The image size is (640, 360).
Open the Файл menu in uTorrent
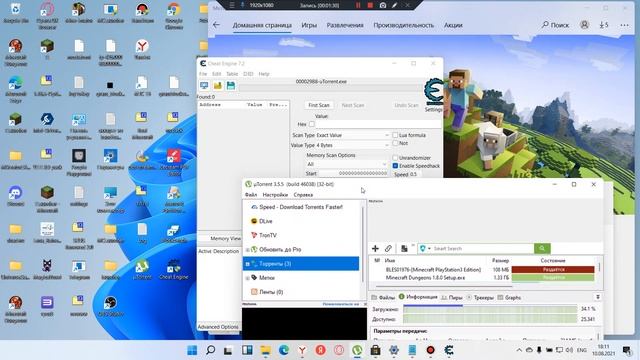[x=251, y=195]
